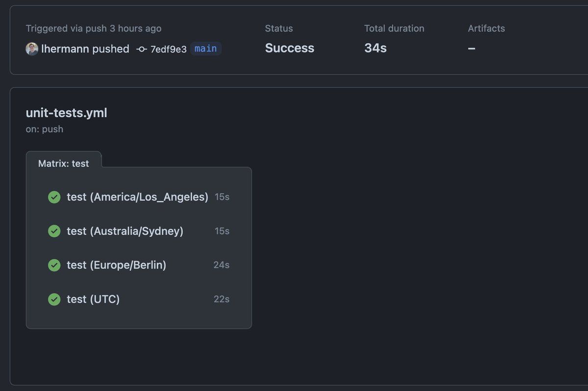
Task: Click the Success status value
Action: pos(290,48)
